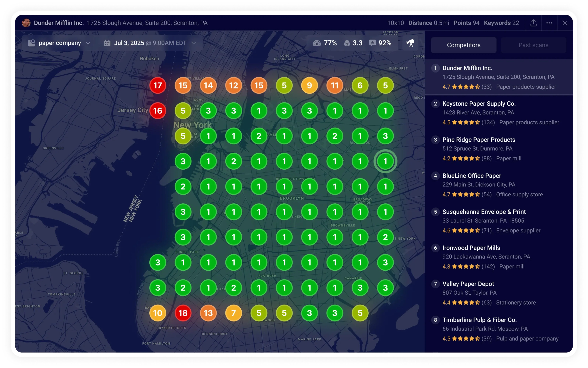588x368 pixels.
Task: Expand the paper company keyword dropdown
Action: click(88, 43)
